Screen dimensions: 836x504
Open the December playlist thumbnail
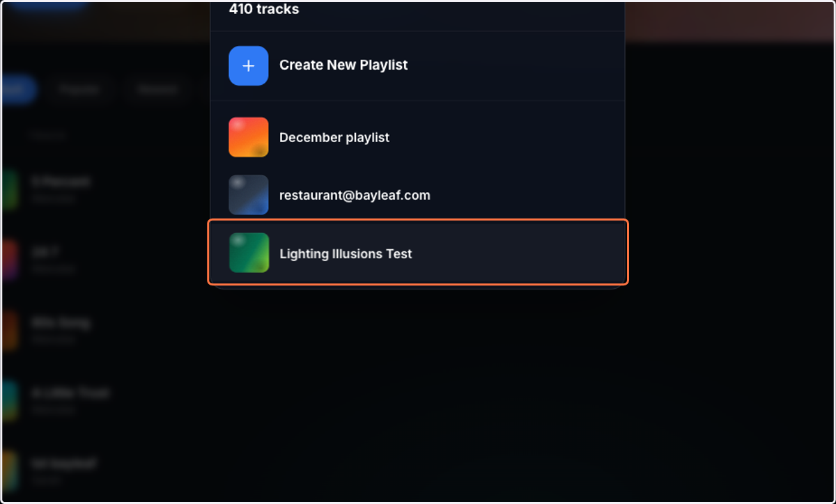pos(249,137)
